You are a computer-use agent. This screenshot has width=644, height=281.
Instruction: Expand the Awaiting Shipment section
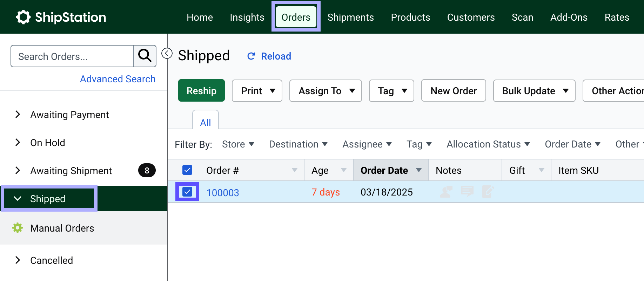pos(18,171)
